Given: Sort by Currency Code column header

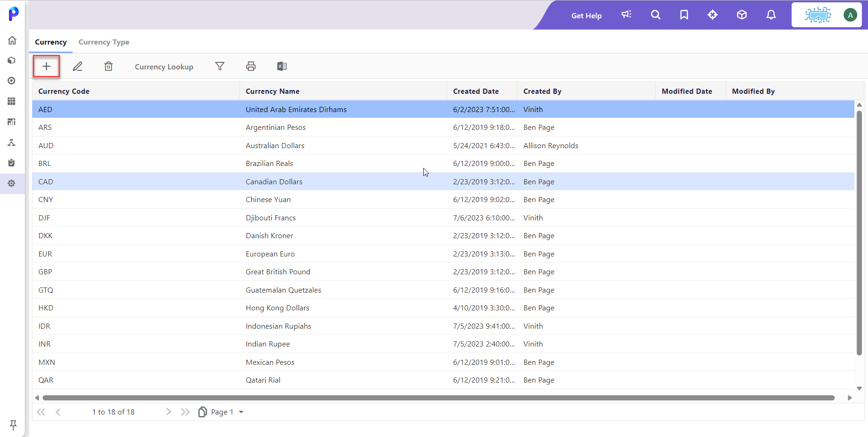Looking at the screenshot, I should (x=136, y=91).
